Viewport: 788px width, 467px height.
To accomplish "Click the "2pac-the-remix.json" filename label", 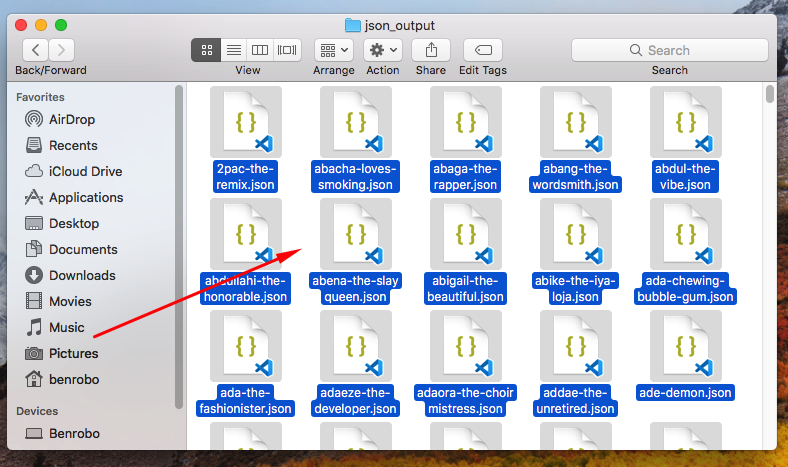I will click(245, 176).
